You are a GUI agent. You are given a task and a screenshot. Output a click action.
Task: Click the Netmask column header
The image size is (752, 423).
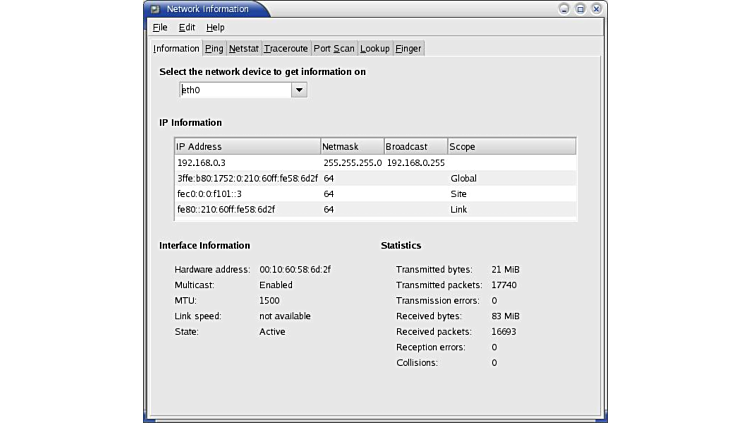click(351, 146)
